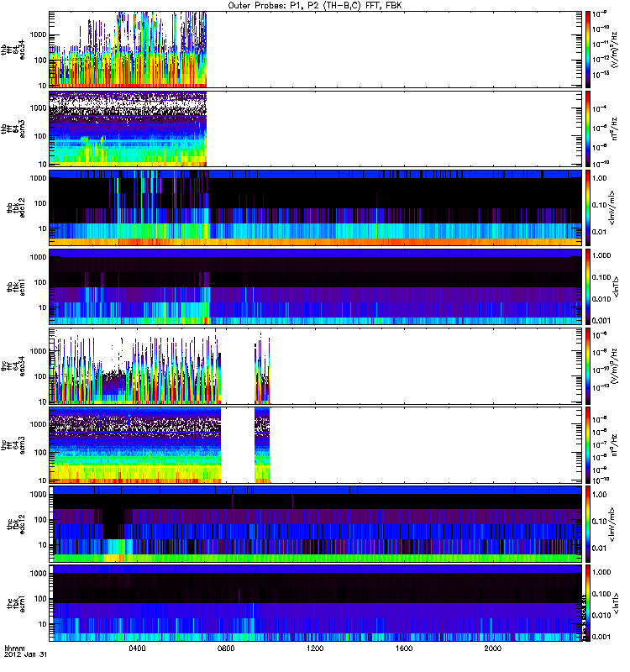Click the color bar of the thb eac34 panel

[x=588, y=50]
